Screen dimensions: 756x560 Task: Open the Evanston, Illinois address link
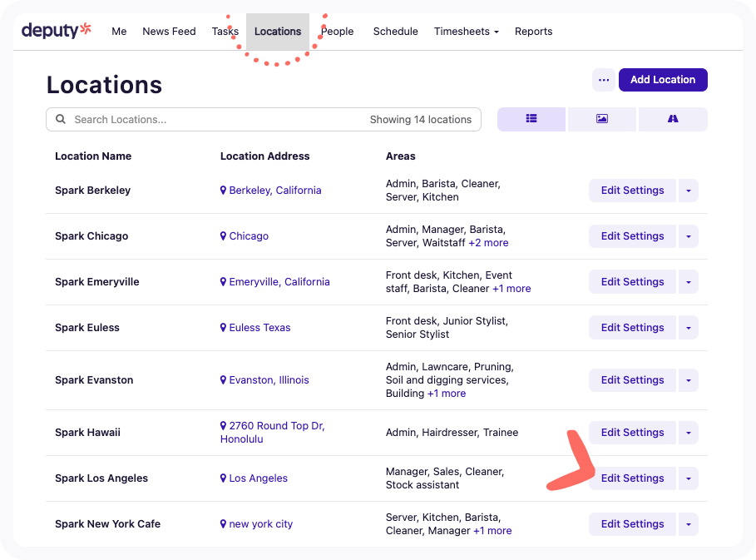269,380
